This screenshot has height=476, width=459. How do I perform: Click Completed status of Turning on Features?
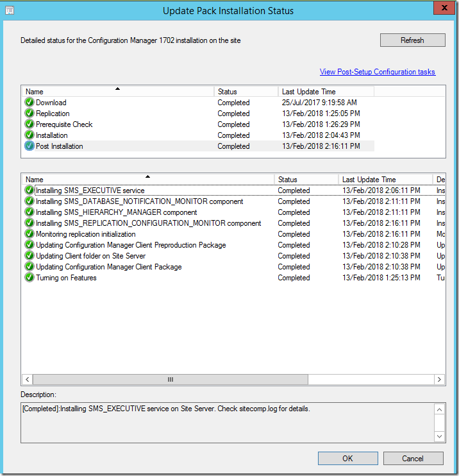click(x=294, y=278)
